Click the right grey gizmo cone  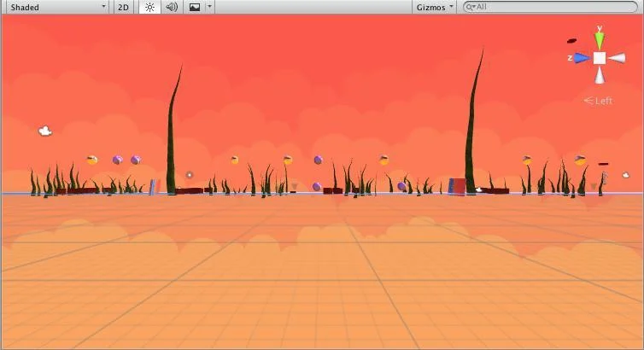[617, 58]
